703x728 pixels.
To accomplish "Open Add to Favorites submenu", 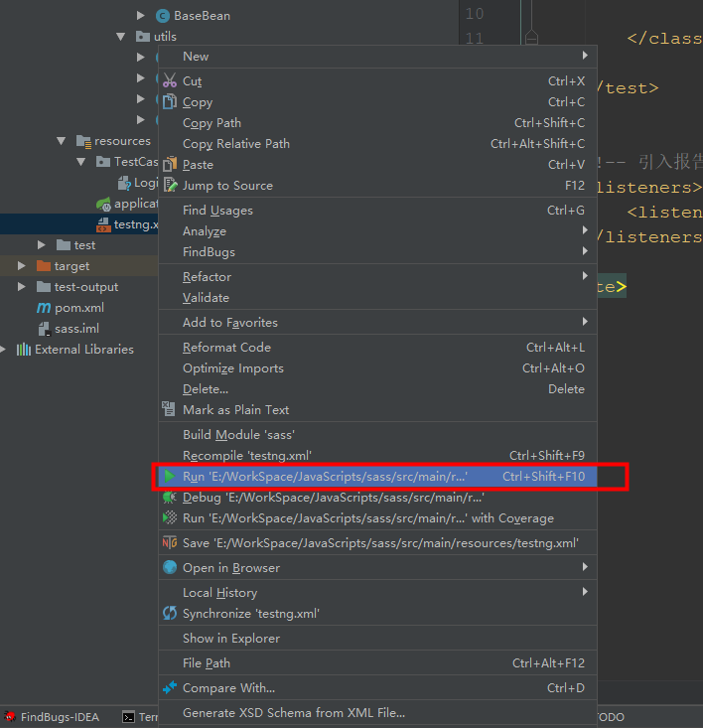I will tap(377, 322).
